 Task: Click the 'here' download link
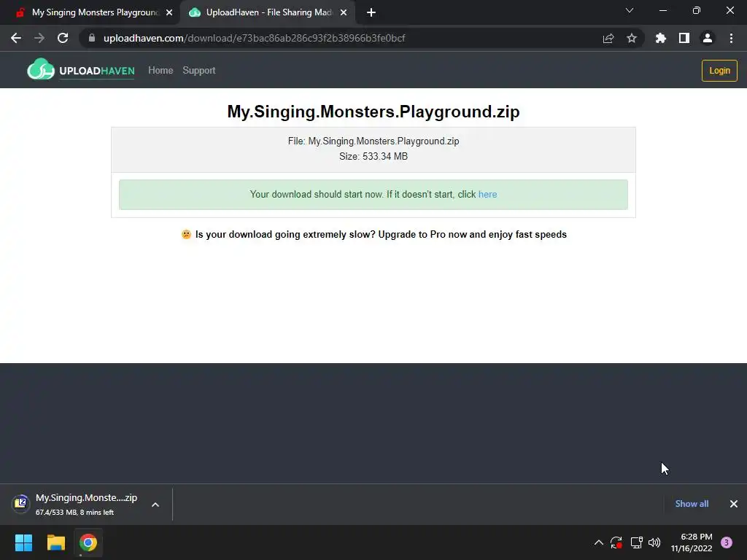click(x=487, y=194)
